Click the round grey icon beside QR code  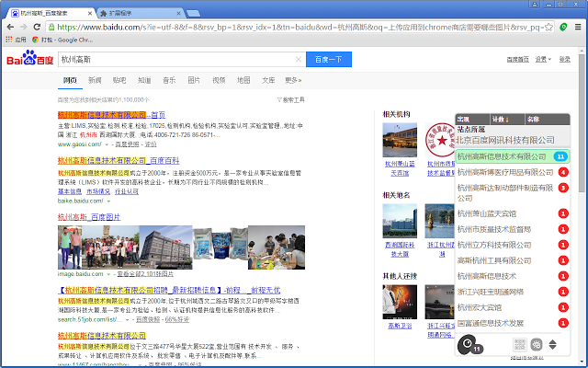point(537,344)
